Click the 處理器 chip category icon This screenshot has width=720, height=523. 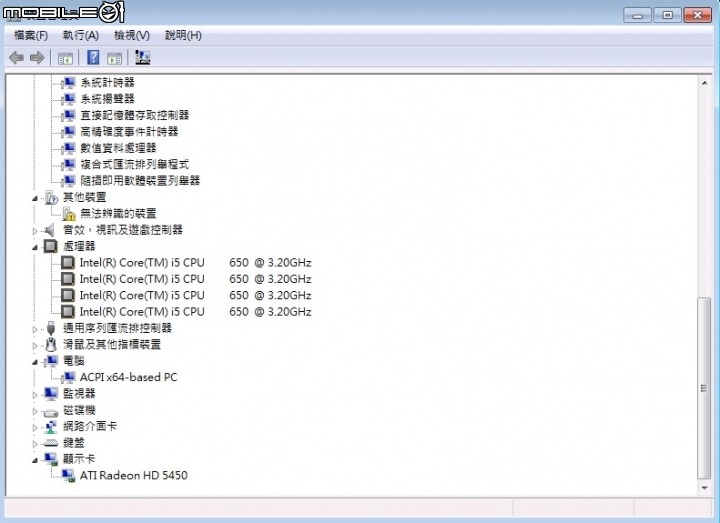[51, 247]
